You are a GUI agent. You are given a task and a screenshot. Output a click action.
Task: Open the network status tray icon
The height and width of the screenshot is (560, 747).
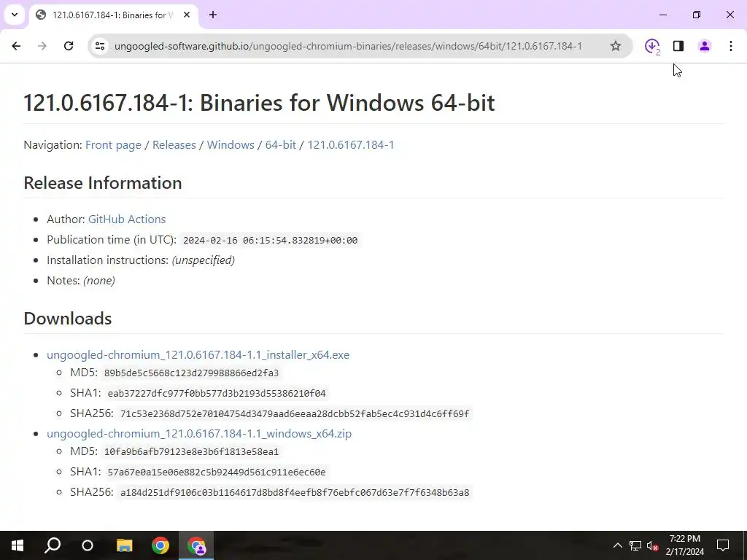click(635, 545)
